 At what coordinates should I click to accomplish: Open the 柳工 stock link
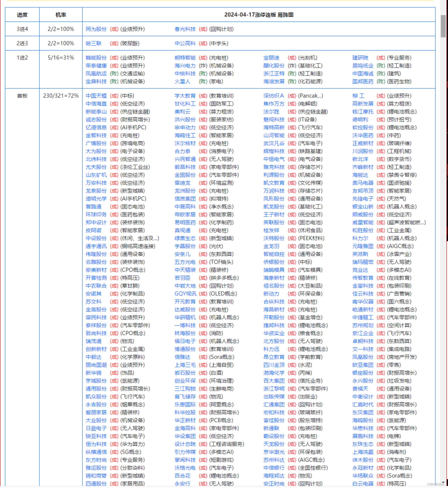(359, 96)
